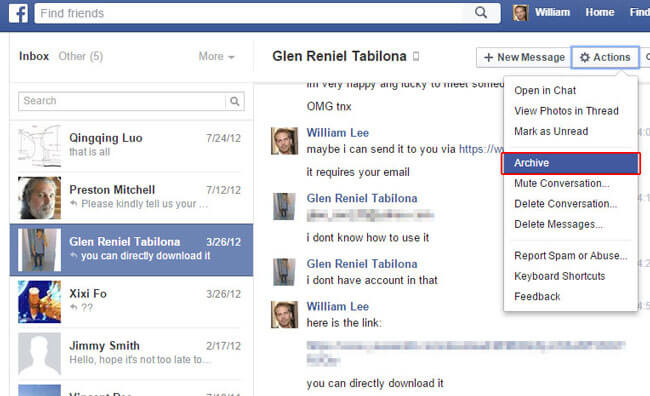Image resolution: width=650 pixels, height=396 pixels.
Task: Click the mobile phone icon beside Glen's name
Action: [x=416, y=56]
